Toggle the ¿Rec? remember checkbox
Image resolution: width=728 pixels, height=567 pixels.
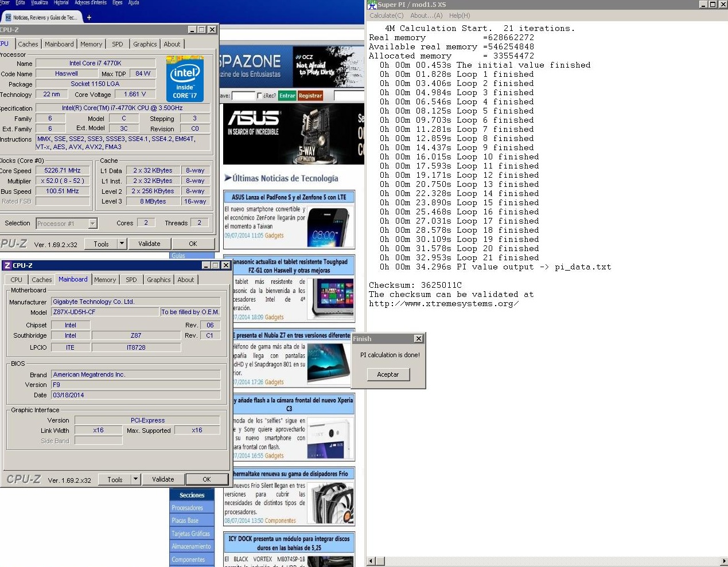click(x=260, y=96)
